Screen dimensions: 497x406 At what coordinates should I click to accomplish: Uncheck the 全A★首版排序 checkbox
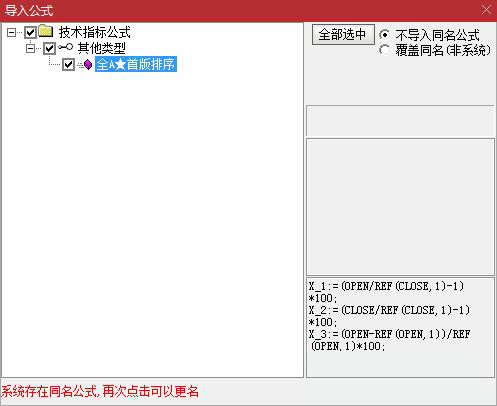pos(68,64)
